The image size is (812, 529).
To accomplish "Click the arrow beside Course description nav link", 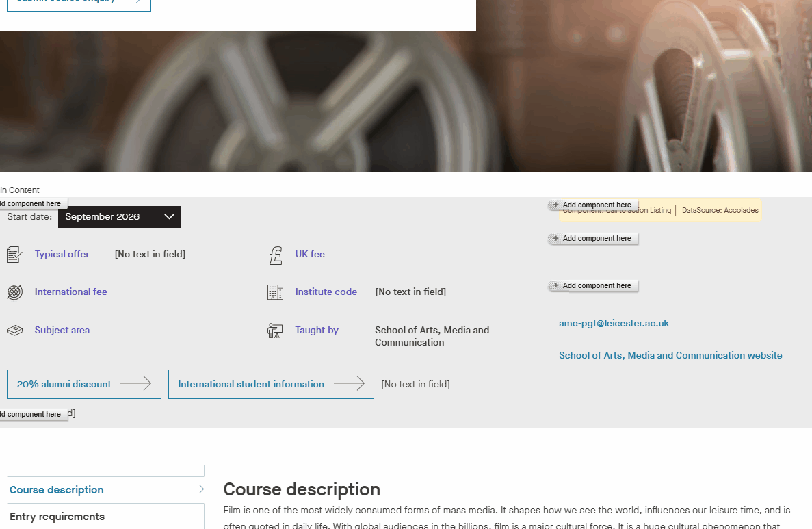I will click(x=195, y=489).
